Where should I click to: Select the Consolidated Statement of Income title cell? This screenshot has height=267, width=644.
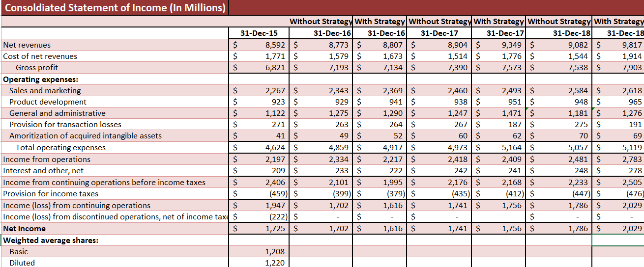(x=114, y=8)
